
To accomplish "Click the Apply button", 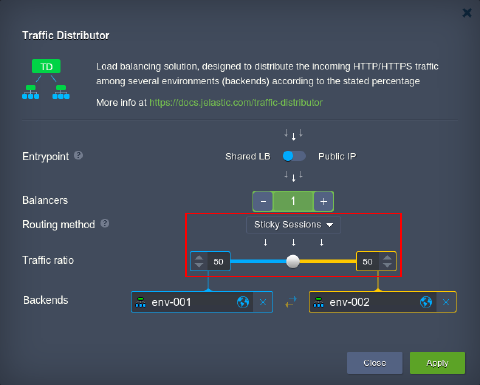I will [x=437, y=363].
